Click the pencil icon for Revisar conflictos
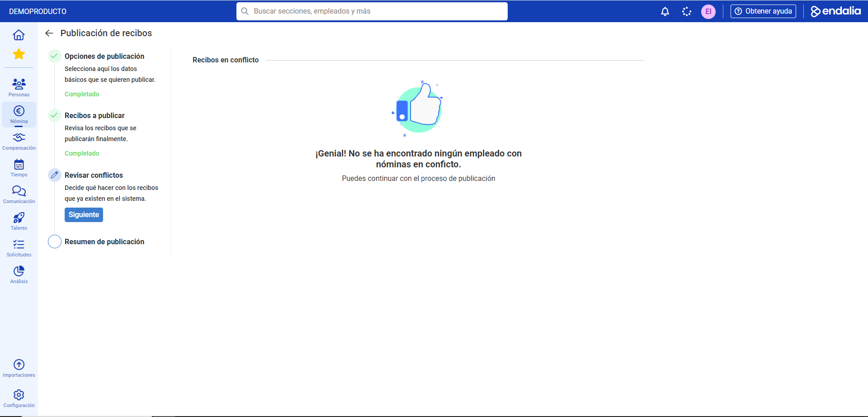Image resolution: width=868 pixels, height=417 pixels. 55,175
